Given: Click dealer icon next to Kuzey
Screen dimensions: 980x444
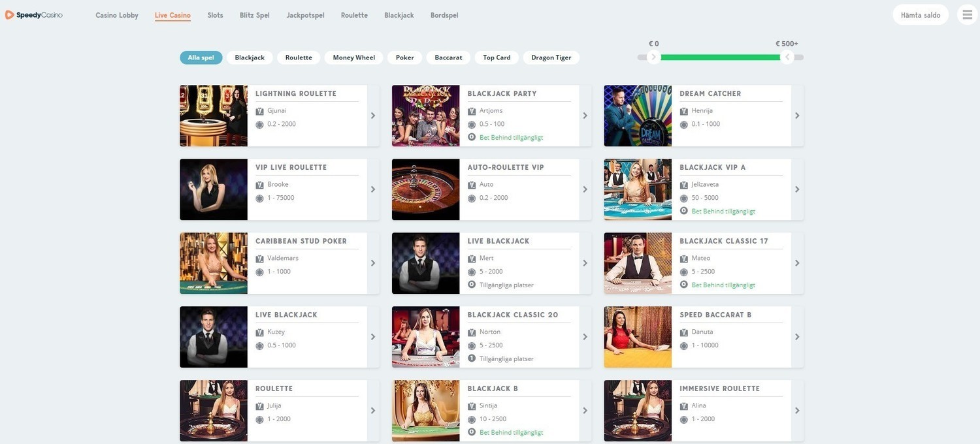Looking at the screenshot, I should click(x=259, y=332).
